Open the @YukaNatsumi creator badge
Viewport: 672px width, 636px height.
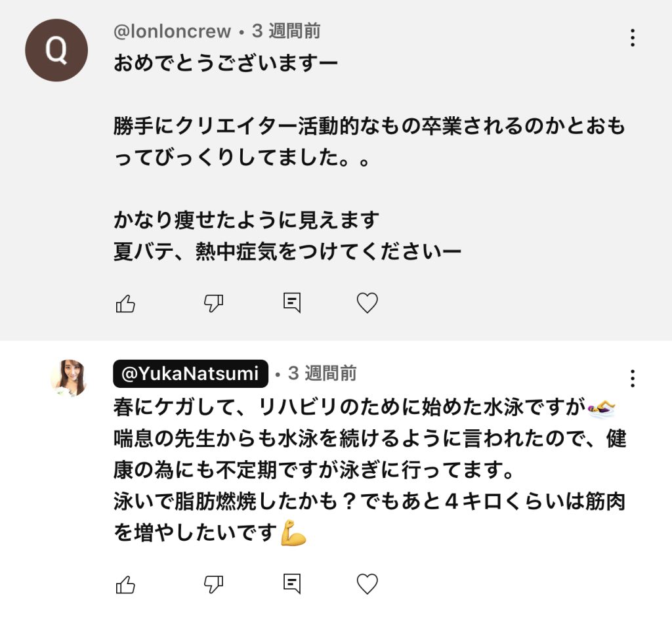(190, 373)
